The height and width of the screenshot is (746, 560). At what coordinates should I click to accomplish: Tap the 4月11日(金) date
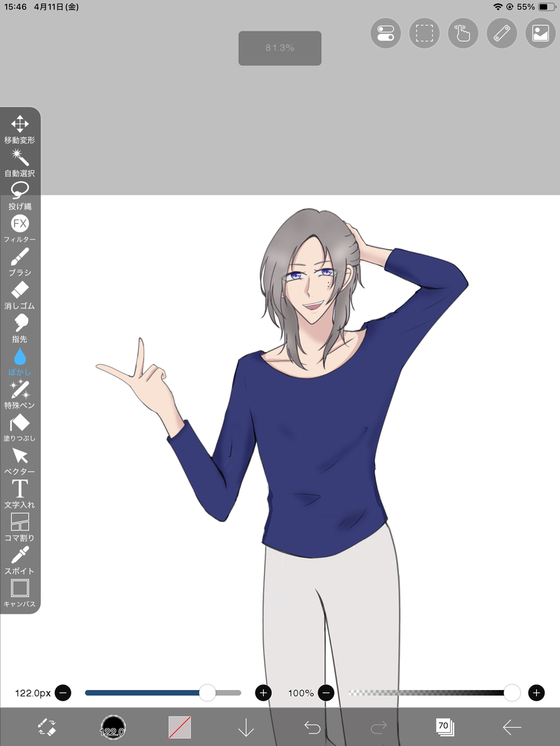(56, 7)
